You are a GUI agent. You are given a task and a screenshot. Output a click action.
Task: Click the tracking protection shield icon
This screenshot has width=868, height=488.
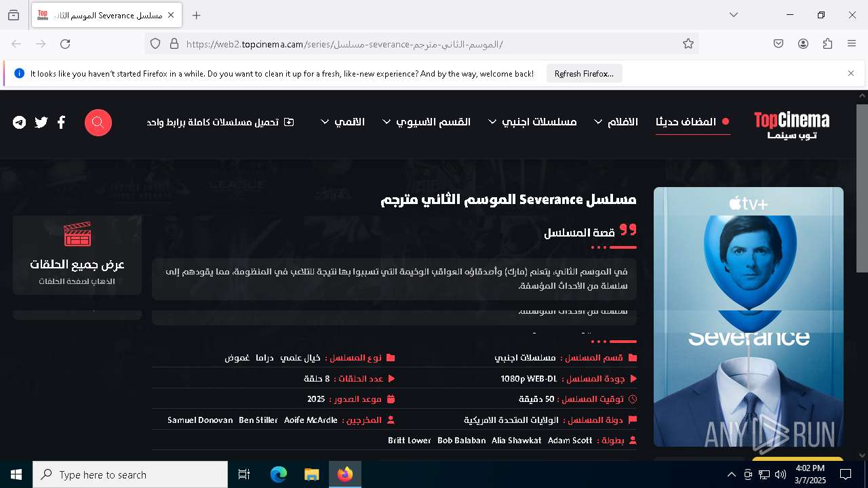[x=155, y=44]
